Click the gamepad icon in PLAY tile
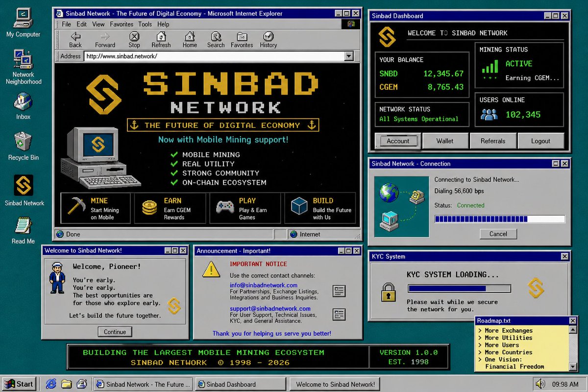This screenshot has width=588, height=392. pos(225,206)
